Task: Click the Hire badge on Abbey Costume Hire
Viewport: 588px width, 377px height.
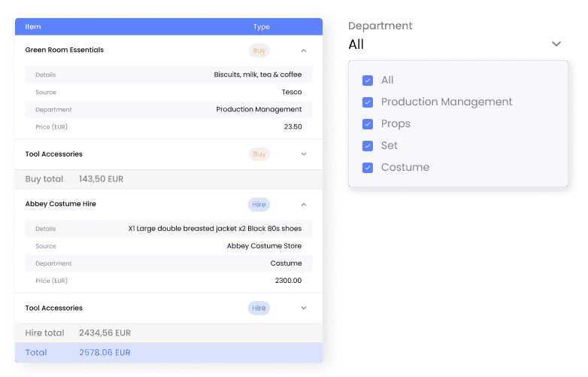Action: tap(259, 205)
